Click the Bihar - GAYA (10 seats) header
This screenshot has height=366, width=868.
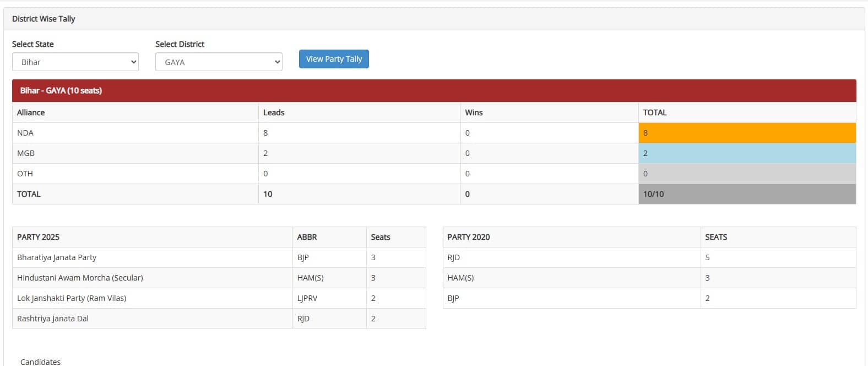(x=61, y=90)
